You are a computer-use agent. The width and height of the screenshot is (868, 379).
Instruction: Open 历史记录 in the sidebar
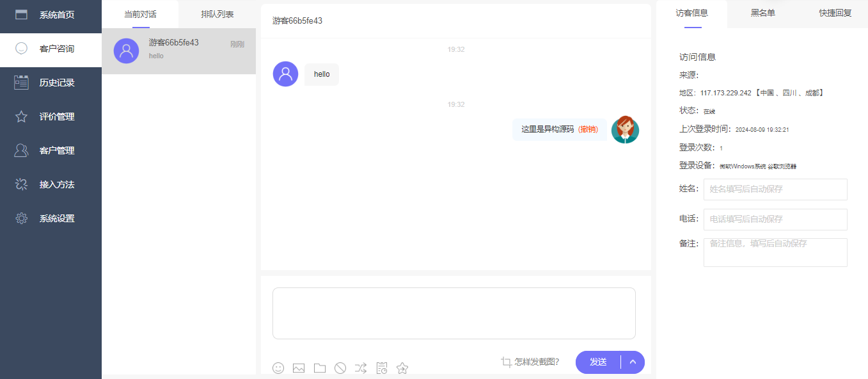pyautogui.click(x=51, y=82)
